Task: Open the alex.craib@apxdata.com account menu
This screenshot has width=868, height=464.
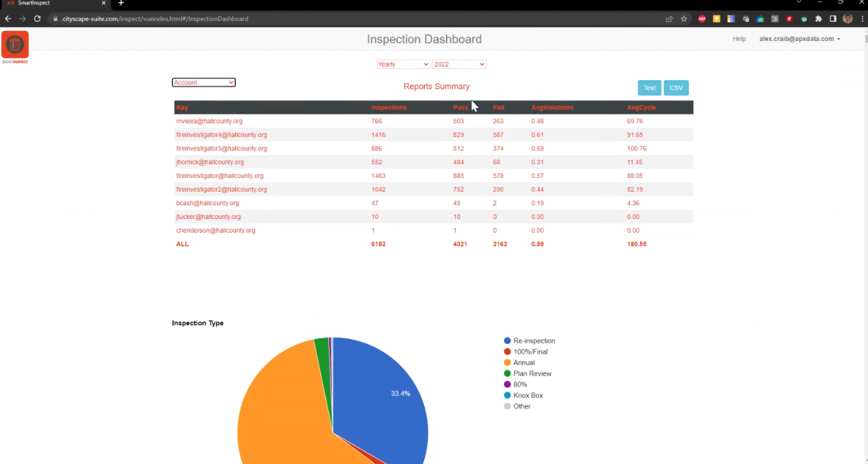Action: click(x=798, y=39)
